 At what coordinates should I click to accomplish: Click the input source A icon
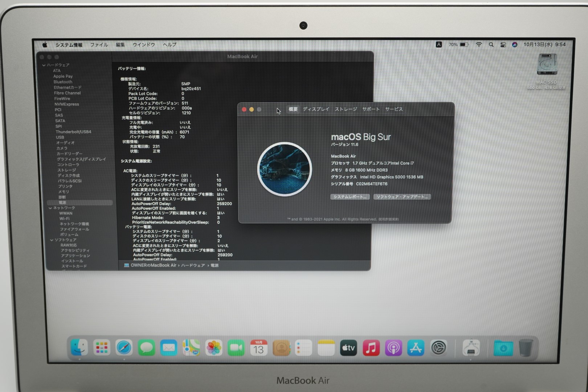439,44
